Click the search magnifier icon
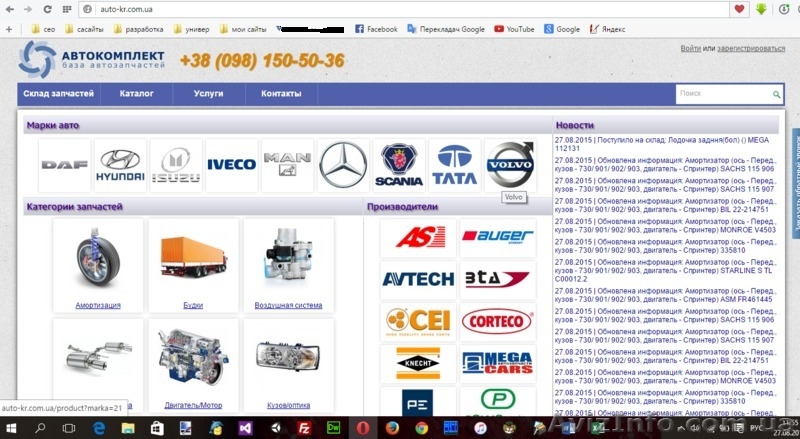The width and height of the screenshot is (800, 439). [x=776, y=94]
